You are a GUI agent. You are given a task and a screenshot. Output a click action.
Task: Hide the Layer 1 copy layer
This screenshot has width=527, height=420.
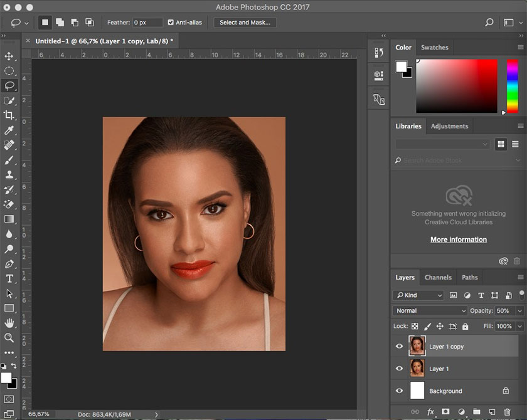(399, 346)
